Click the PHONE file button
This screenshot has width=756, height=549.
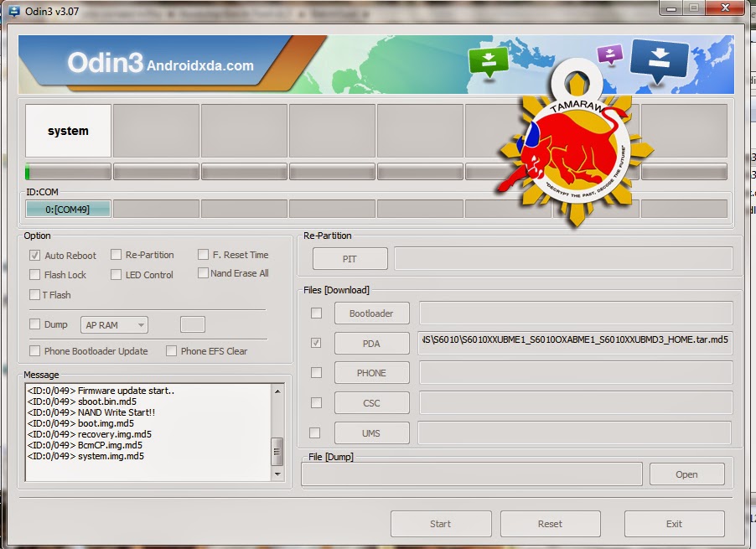pyautogui.click(x=372, y=373)
